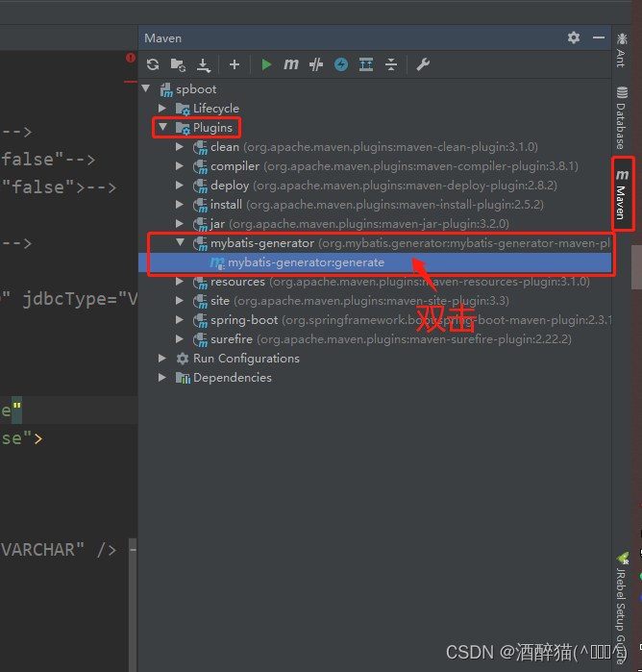Click the Dependencies folder icon
This screenshot has width=642, height=672.
[183, 378]
